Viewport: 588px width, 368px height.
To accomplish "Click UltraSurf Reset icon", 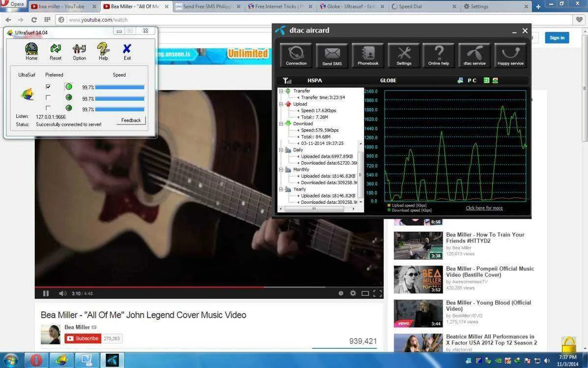I will point(55,52).
